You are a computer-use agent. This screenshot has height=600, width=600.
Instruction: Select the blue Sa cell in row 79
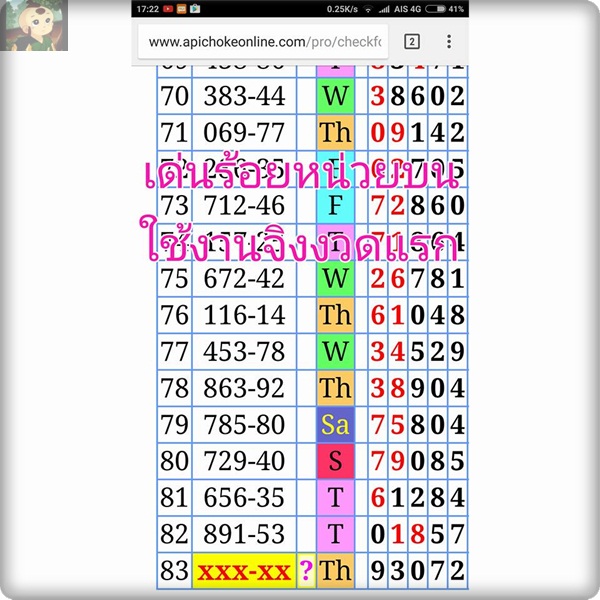tap(335, 424)
